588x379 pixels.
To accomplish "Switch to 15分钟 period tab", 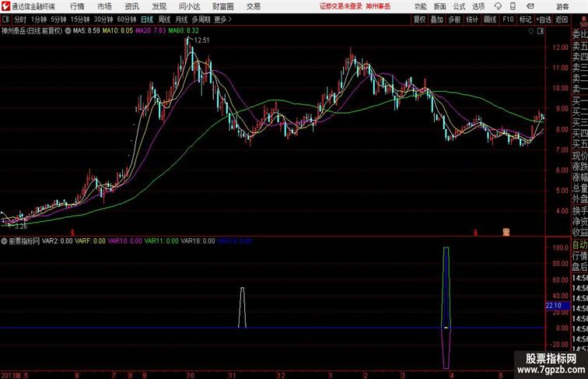I will [80, 19].
